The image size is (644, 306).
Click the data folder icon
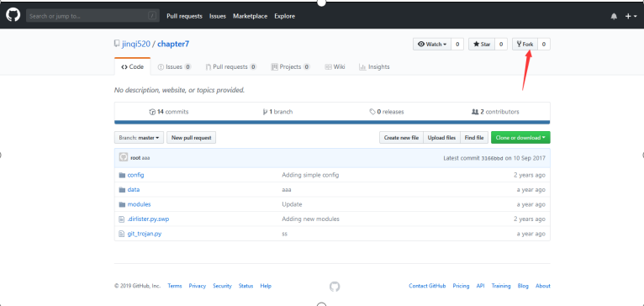pyautogui.click(x=122, y=190)
